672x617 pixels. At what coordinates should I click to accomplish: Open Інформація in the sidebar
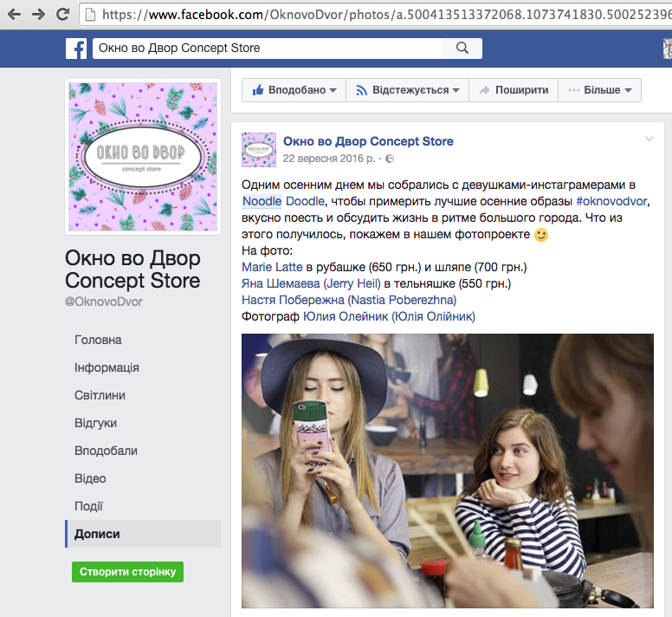(107, 368)
